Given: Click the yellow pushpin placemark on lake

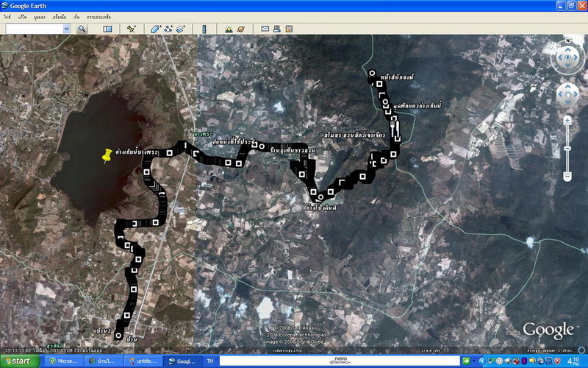Looking at the screenshot, I should pyautogui.click(x=107, y=157).
